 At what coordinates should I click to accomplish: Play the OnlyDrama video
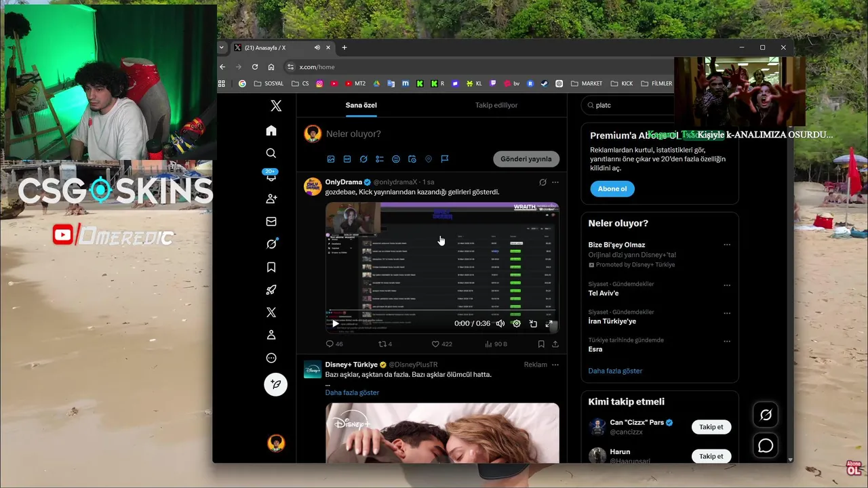pos(335,324)
